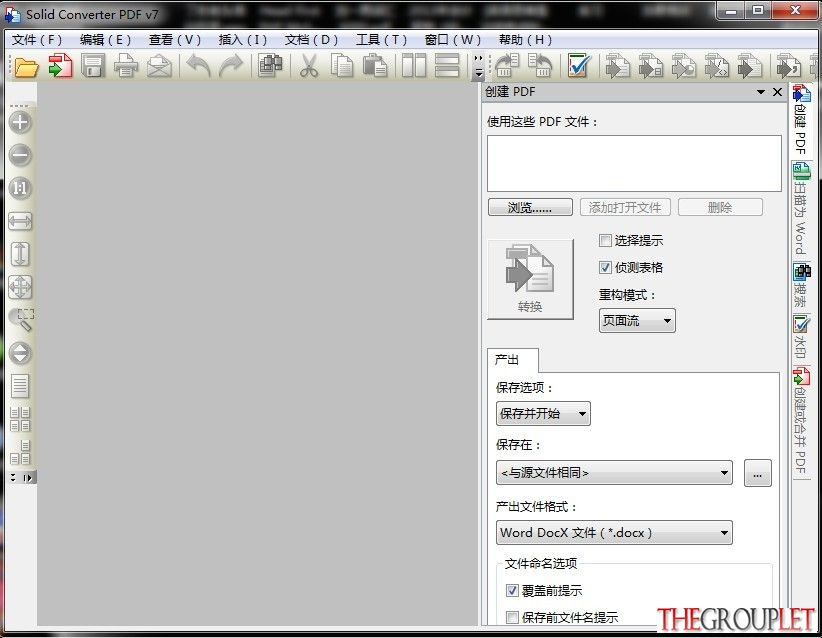Click the Print icon in toolbar
Viewport: 822px width, 638px height.
click(126, 67)
